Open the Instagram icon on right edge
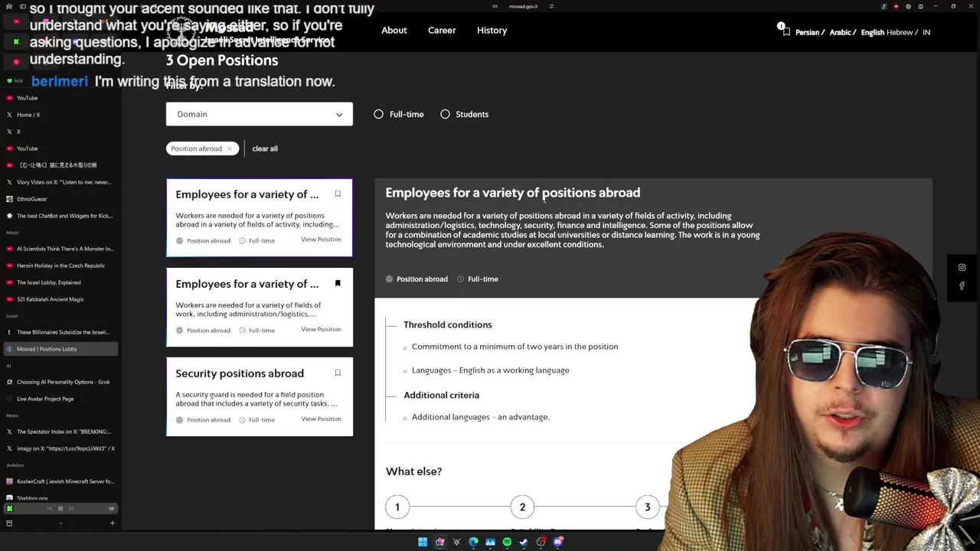980x551 pixels. coord(962,268)
